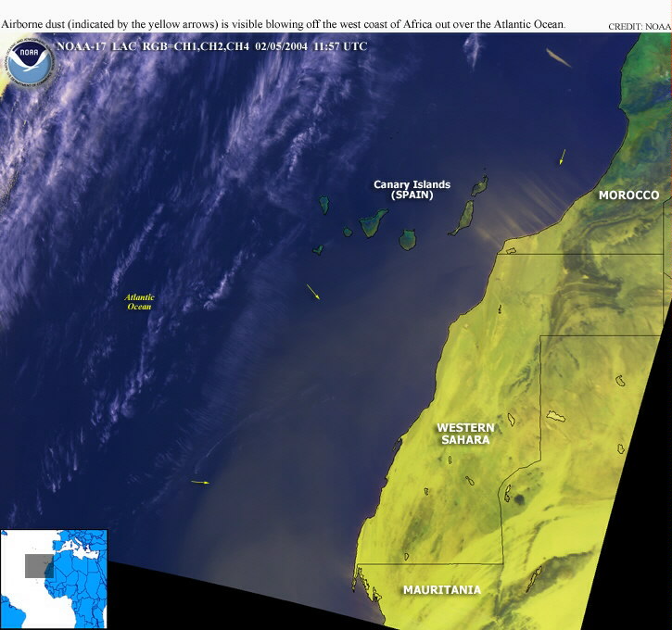
Task: Click the "Airborne dust" caption sentence
Action: pos(283,24)
